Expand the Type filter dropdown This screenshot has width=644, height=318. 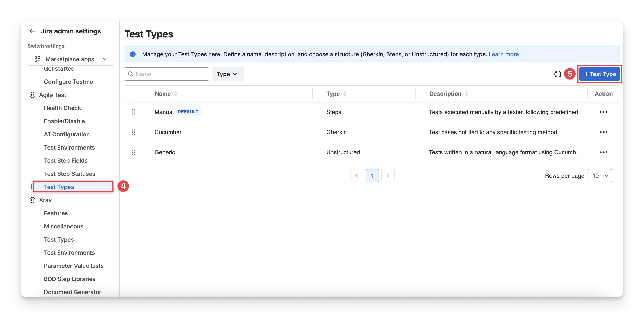228,74
